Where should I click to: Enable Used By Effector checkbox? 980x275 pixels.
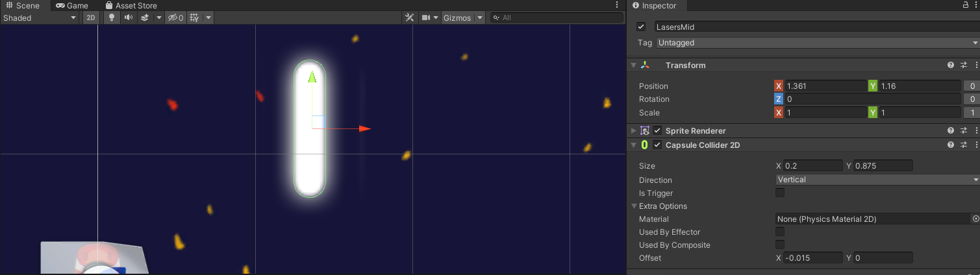(780, 232)
